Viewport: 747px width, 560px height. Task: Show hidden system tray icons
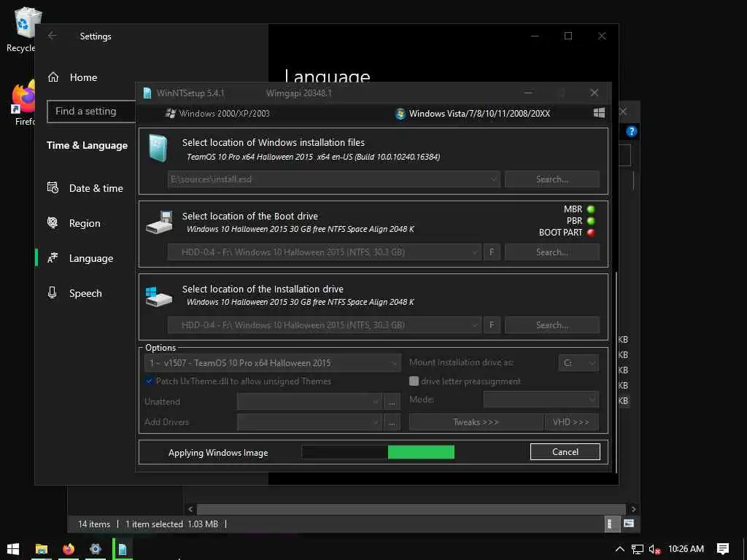(x=620, y=549)
